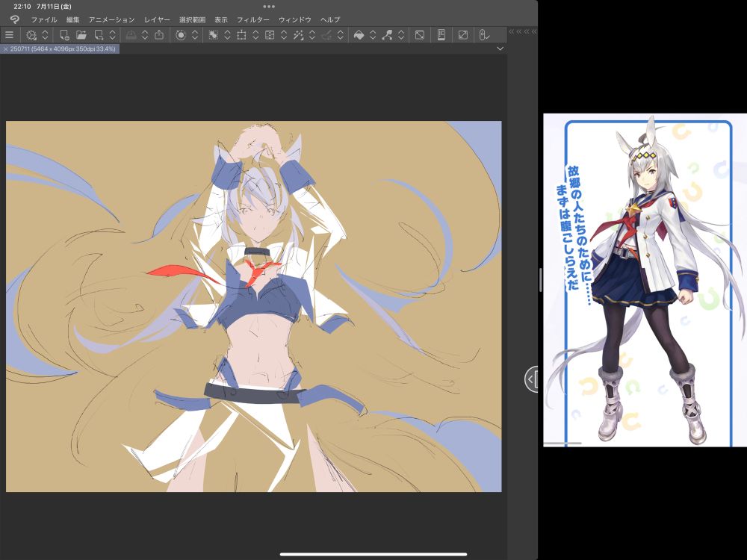Click up/down arrows beside the transform icon

[x=255, y=35]
